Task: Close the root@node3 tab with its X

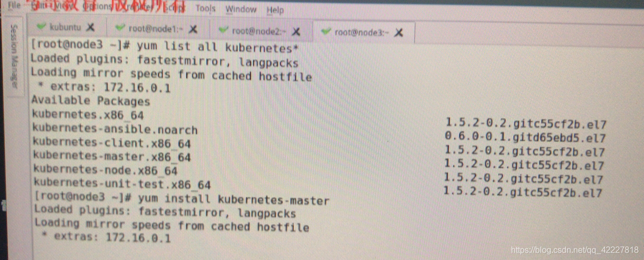Action: point(398,33)
